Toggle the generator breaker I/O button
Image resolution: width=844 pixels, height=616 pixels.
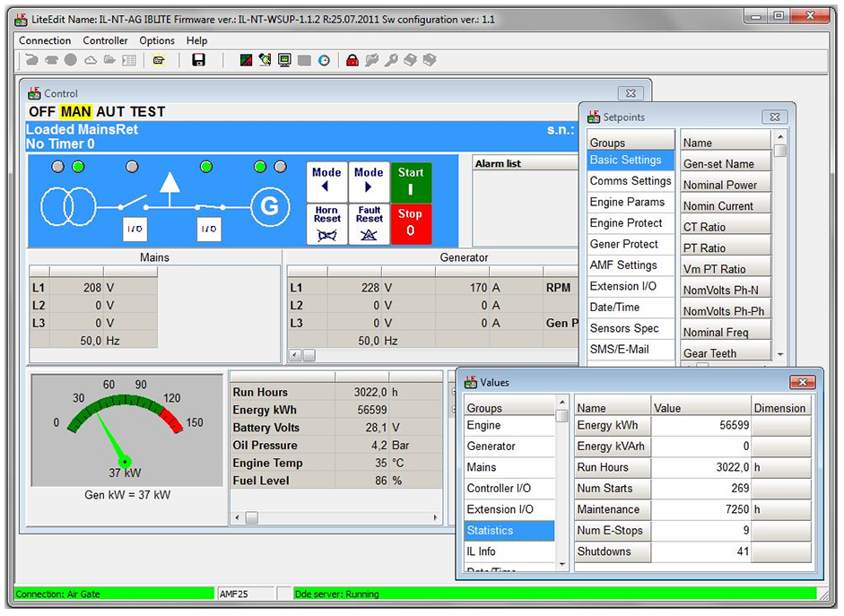tap(209, 230)
